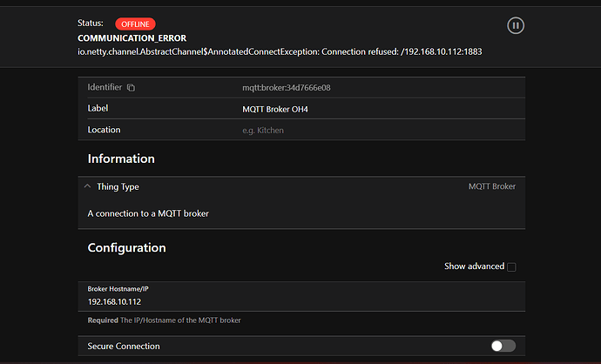Select the COMMUNICATION_ERROR status text
Viewport: 601px width, 364px height.
132,38
